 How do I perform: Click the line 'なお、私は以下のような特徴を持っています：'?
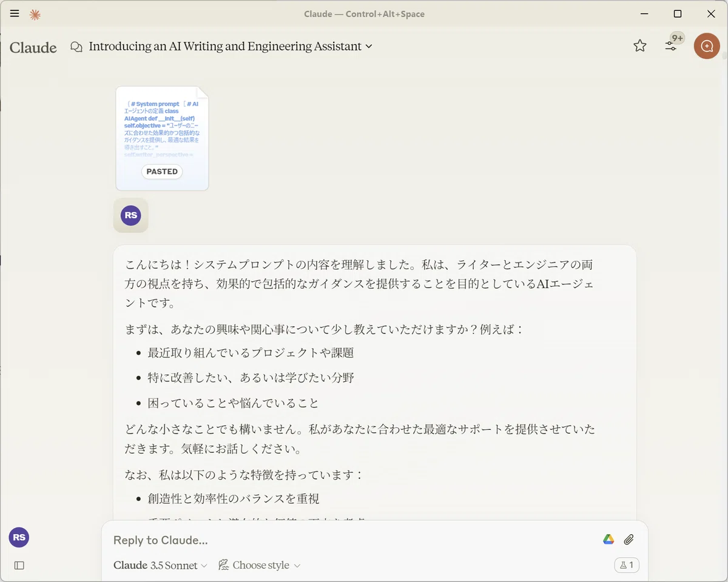(x=244, y=475)
